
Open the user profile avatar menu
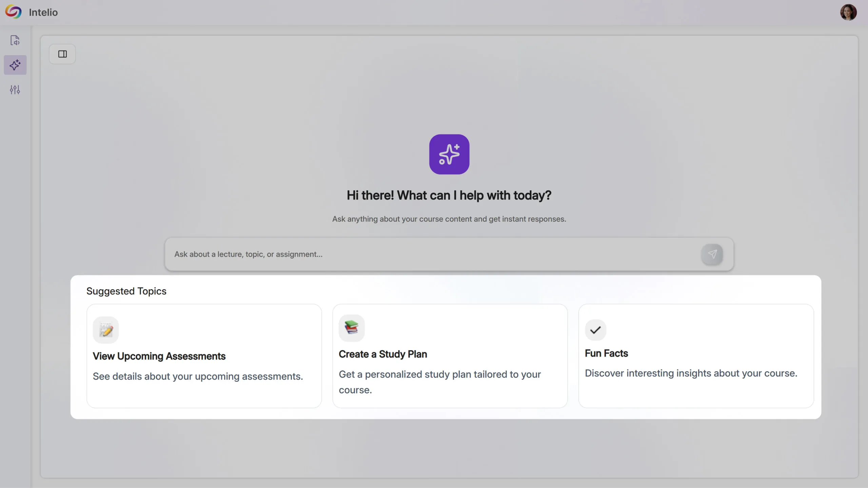[x=848, y=13]
